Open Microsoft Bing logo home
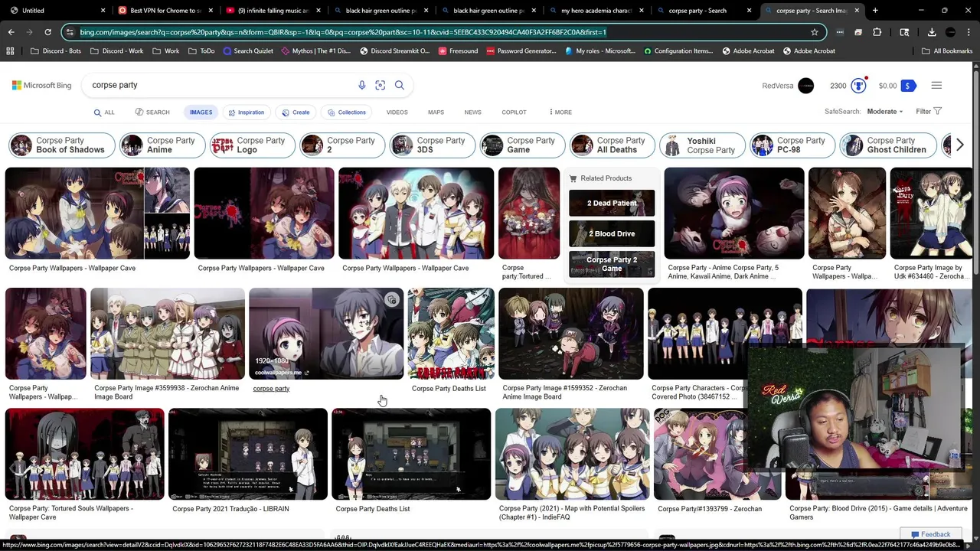 [42, 86]
